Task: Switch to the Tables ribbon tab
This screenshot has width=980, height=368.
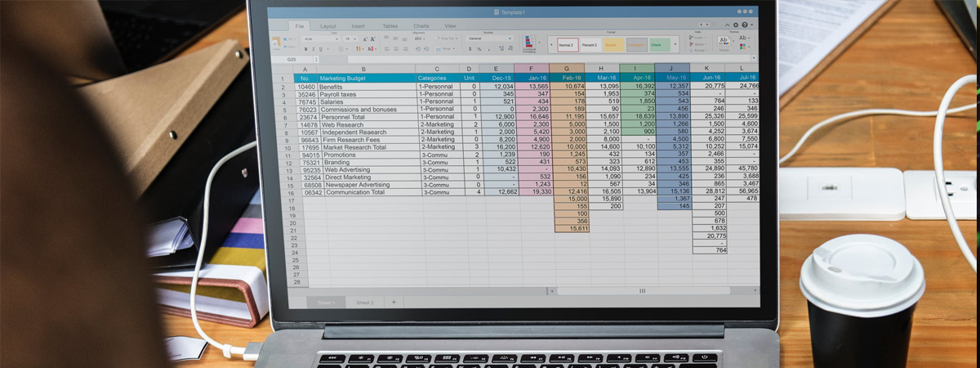Action: click(x=390, y=26)
